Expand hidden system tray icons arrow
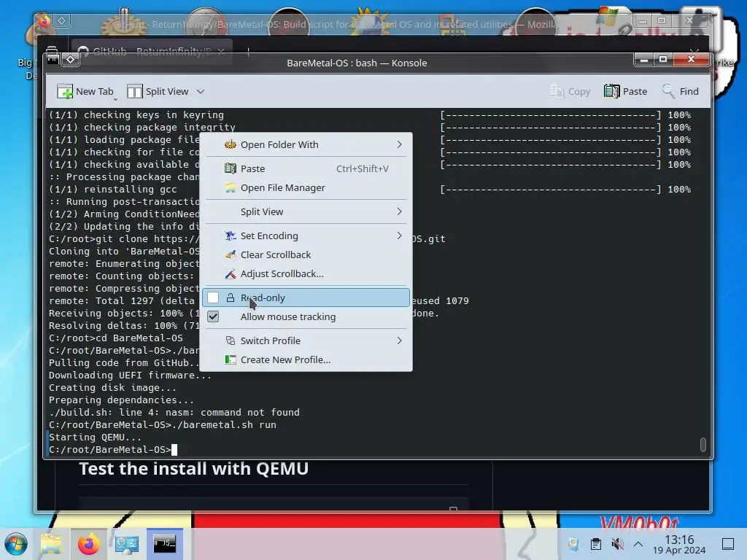747x560 pixels. click(638, 544)
